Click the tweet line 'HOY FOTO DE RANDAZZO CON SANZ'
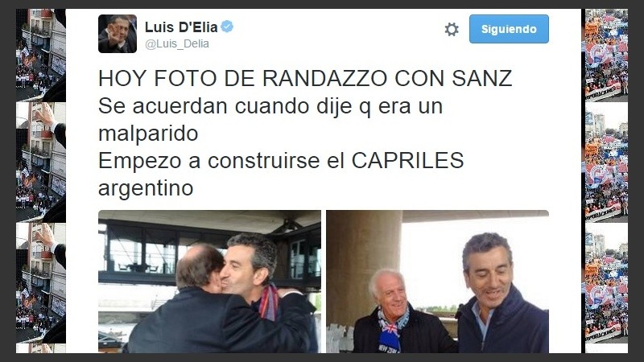This screenshot has width=644, height=362. [x=305, y=78]
